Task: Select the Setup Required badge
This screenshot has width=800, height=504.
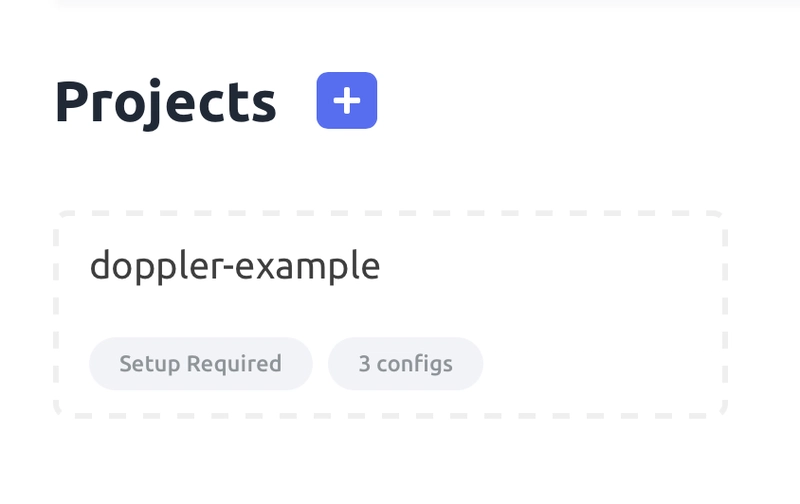Action: coord(201,364)
